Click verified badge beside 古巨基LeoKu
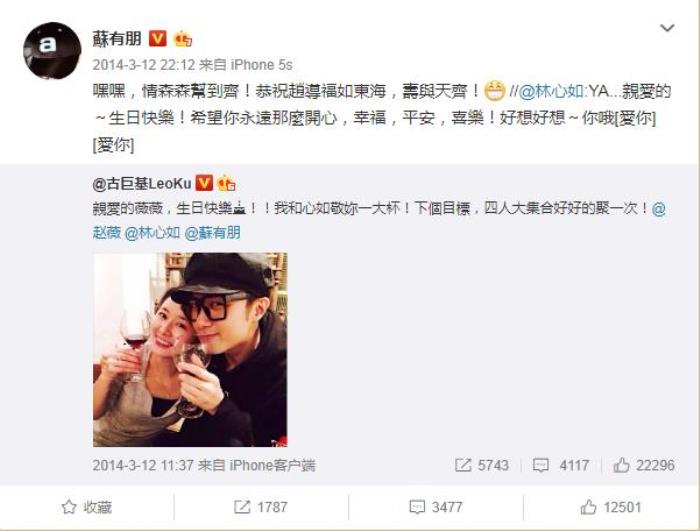 click(204, 183)
